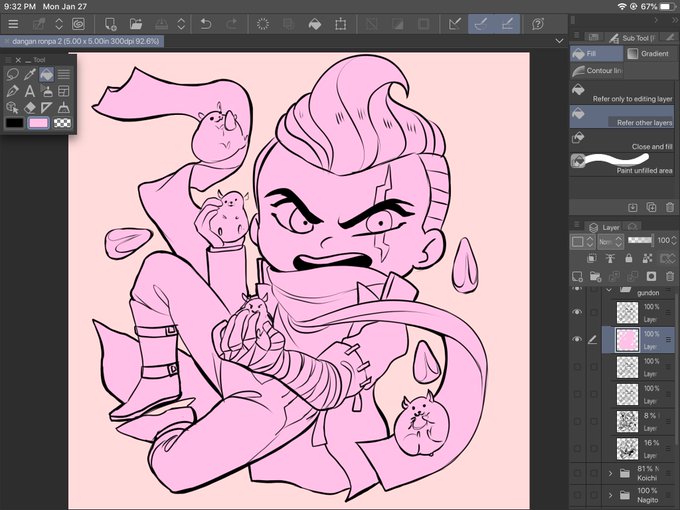
Task: Expand the canvas tab list chevron
Action: point(559,41)
